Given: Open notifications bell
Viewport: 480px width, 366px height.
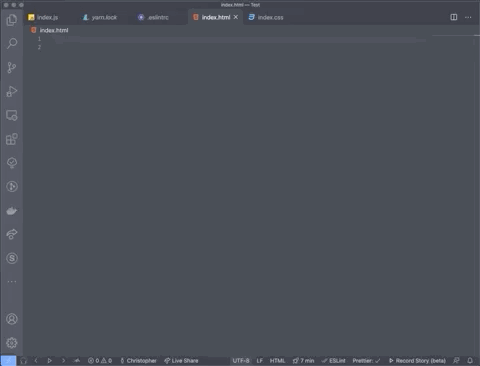Looking at the screenshot, I should tap(470, 360).
